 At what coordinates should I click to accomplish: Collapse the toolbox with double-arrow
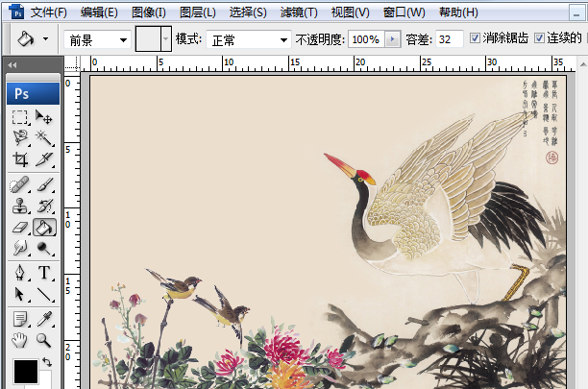click(x=12, y=65)
